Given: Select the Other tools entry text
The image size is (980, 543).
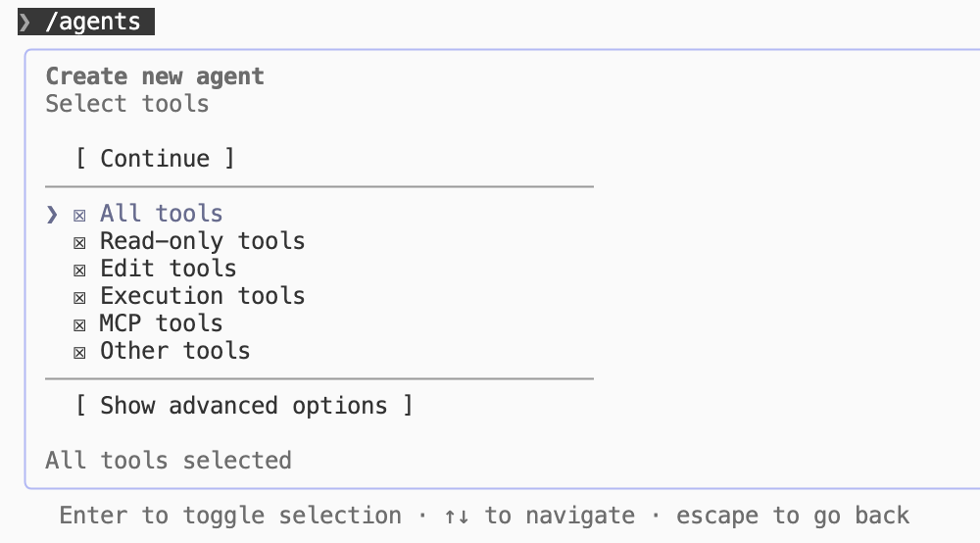Looking at the screenshot, I should tap(175, 351).
